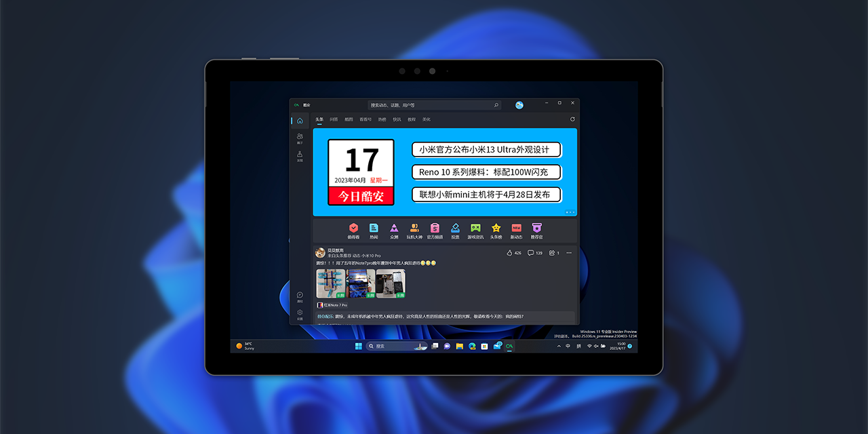
Task: Click the refresh icon beside the tabs
Action: click(572, 119)
